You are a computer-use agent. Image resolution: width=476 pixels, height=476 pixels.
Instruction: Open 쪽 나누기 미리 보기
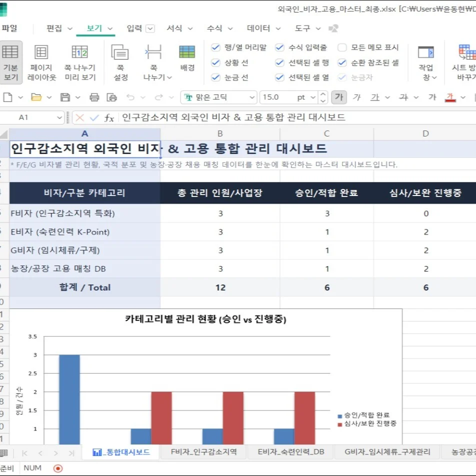coord(80,62)
